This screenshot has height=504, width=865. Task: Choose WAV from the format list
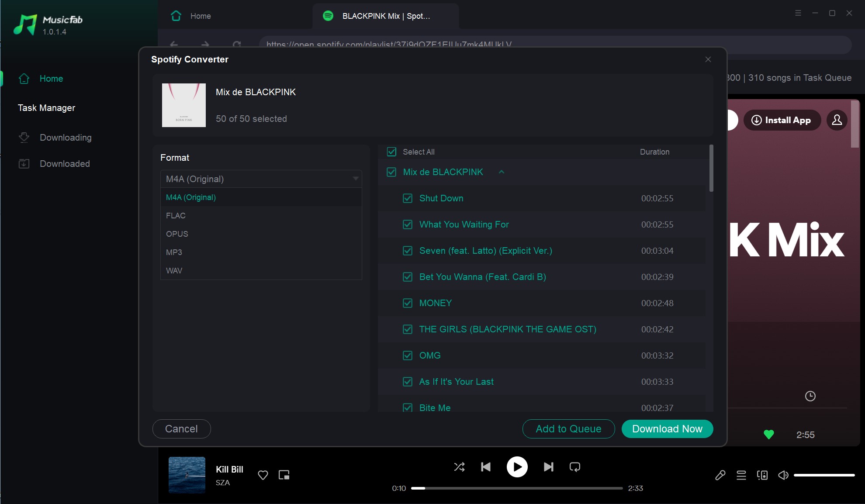tap(261, 271)
